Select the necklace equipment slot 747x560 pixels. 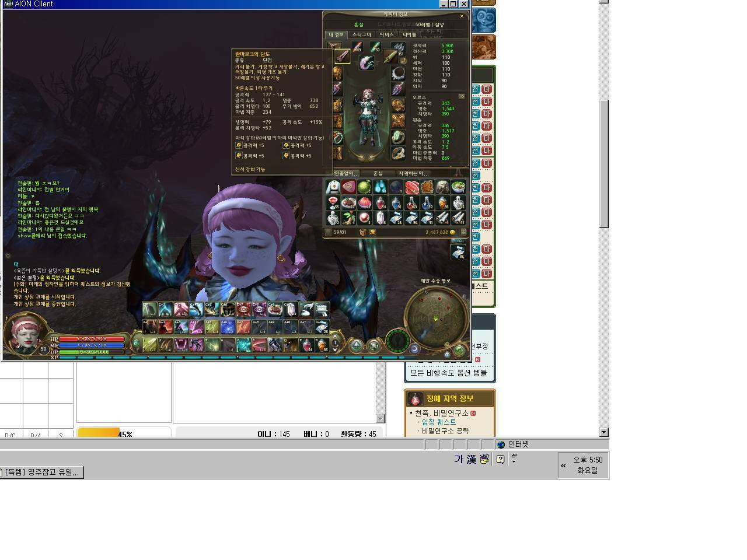tap(398, 73)
